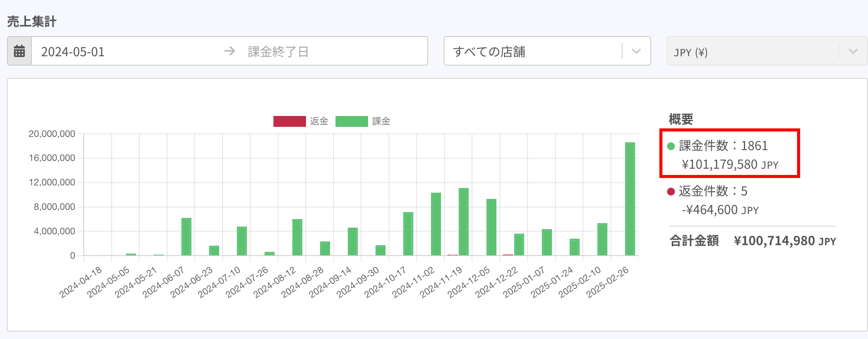Expand the currency dropdown chevron
The image size is (868, 339).
pos(853,51)
